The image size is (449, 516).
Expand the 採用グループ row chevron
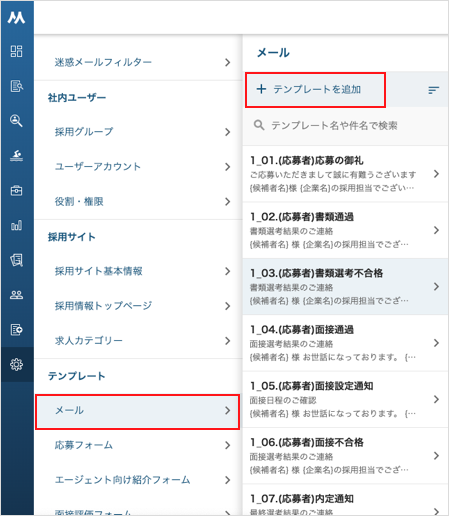[x=227, y=132]
